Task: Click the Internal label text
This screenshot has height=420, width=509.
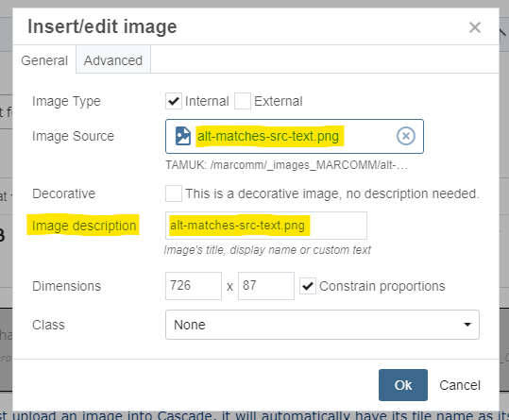Action: (x=207, y=101)
